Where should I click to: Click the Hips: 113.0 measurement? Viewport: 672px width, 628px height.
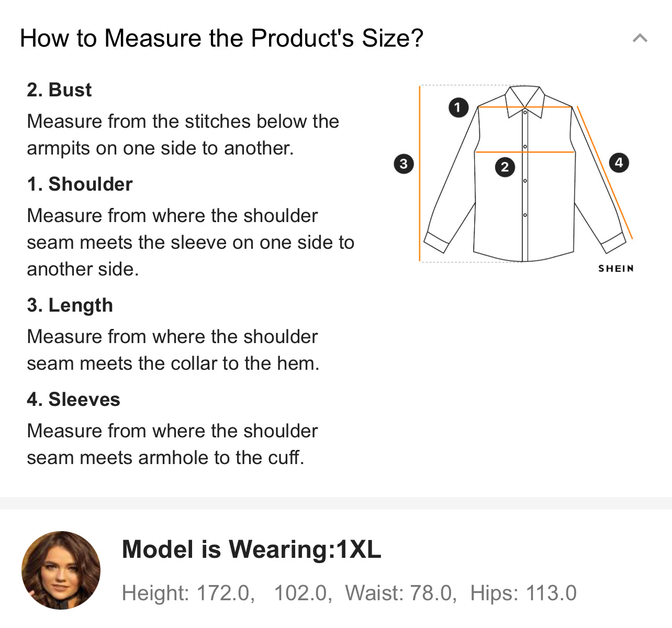(523, 593)
